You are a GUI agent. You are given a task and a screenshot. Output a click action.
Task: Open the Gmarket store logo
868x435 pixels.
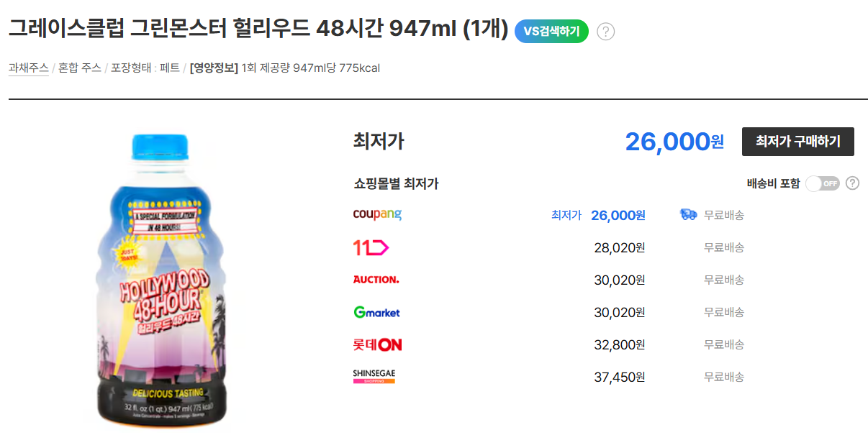[377, 312]
